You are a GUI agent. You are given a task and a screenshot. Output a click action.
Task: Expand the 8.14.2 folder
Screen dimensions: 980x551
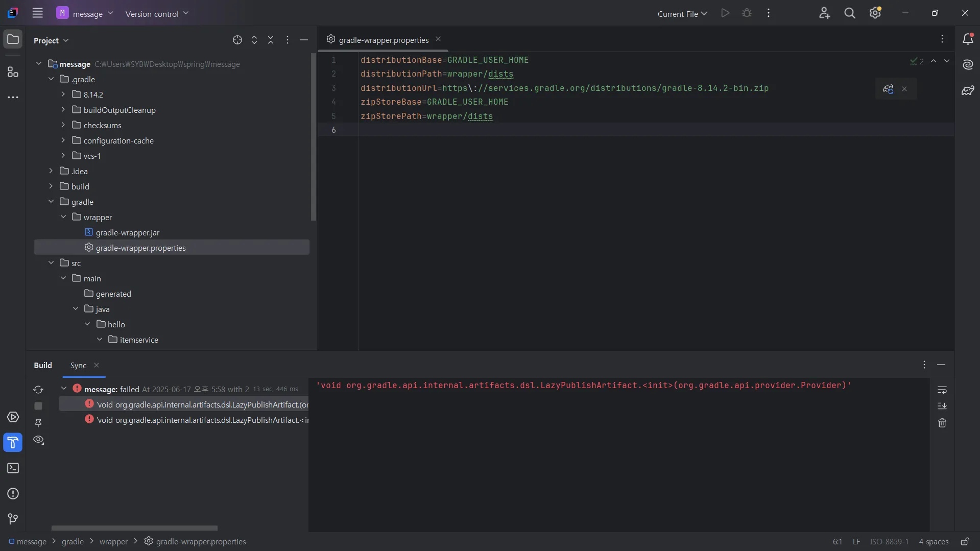pos(63,94)
